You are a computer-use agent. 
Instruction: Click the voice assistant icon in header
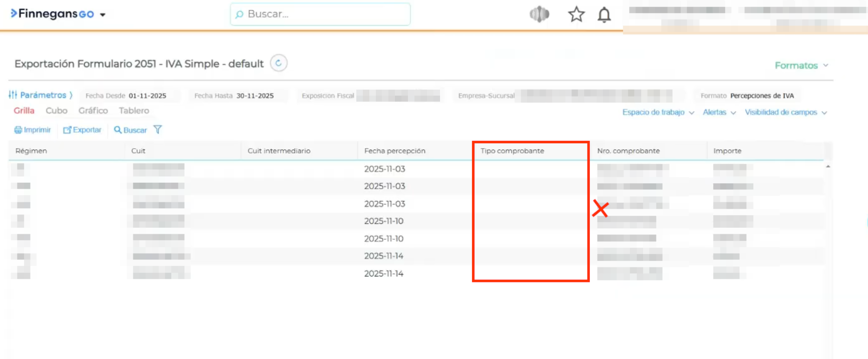click(539, 15)
